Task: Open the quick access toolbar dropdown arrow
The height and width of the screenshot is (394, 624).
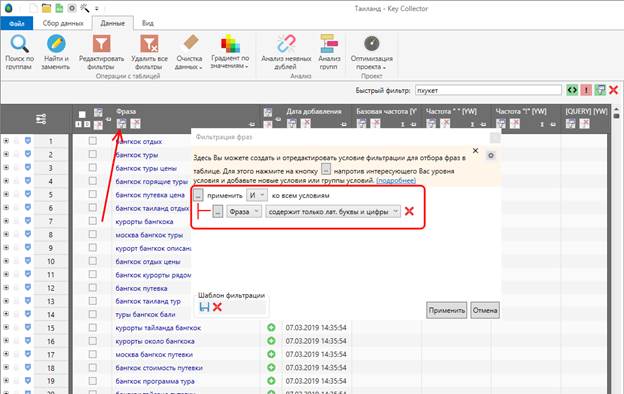Action: coord(97,8)
